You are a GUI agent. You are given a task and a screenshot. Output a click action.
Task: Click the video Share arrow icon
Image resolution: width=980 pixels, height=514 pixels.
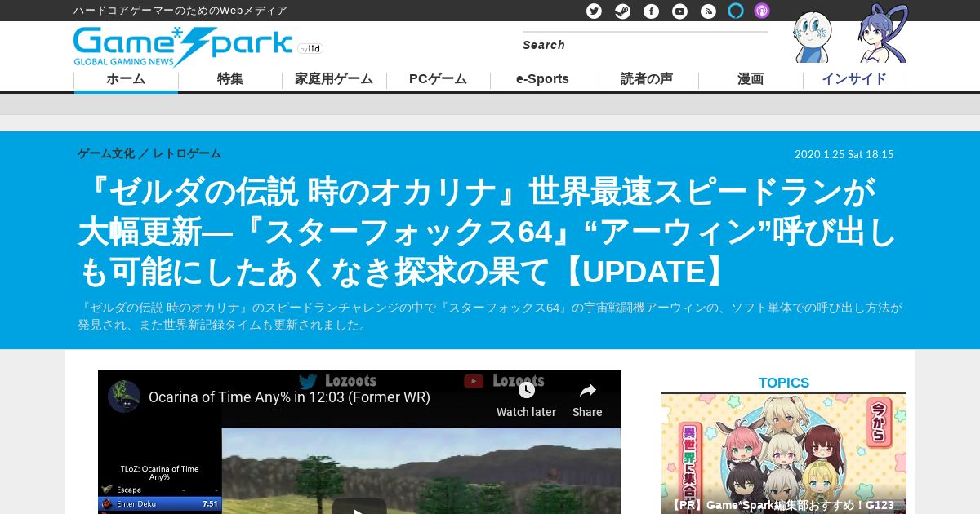(587, 390)
